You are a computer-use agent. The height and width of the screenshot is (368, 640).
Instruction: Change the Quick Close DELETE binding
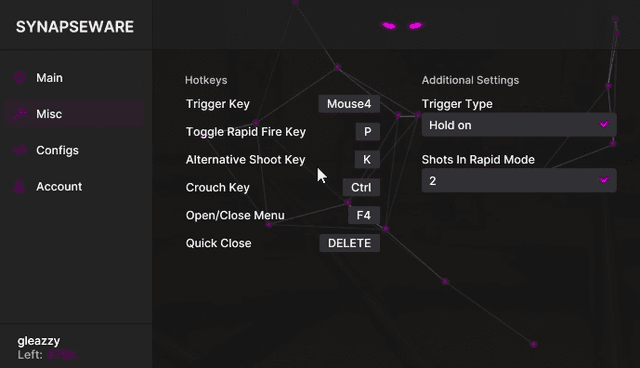(349, 243)
